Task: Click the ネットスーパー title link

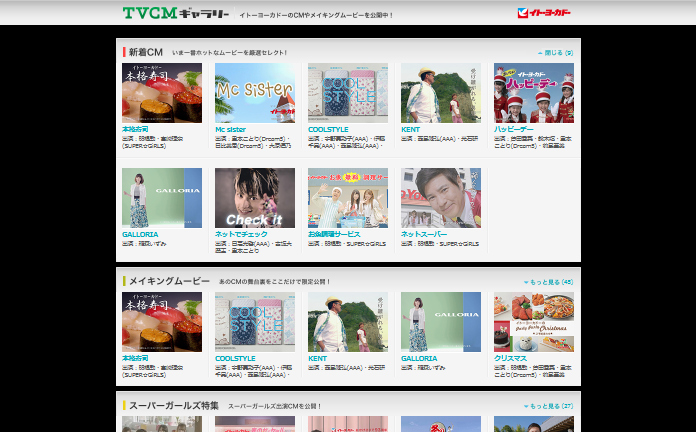Action: [424, 234]
